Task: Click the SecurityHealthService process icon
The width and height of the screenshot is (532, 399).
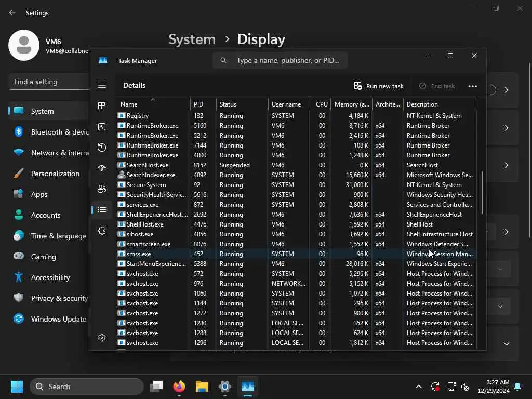Action: point(121,194)
